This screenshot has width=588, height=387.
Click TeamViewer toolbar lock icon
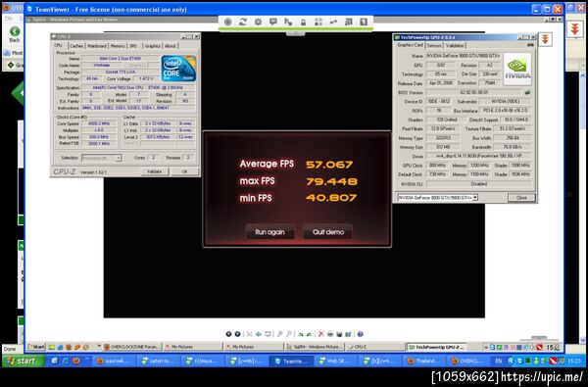pos(303,23)
